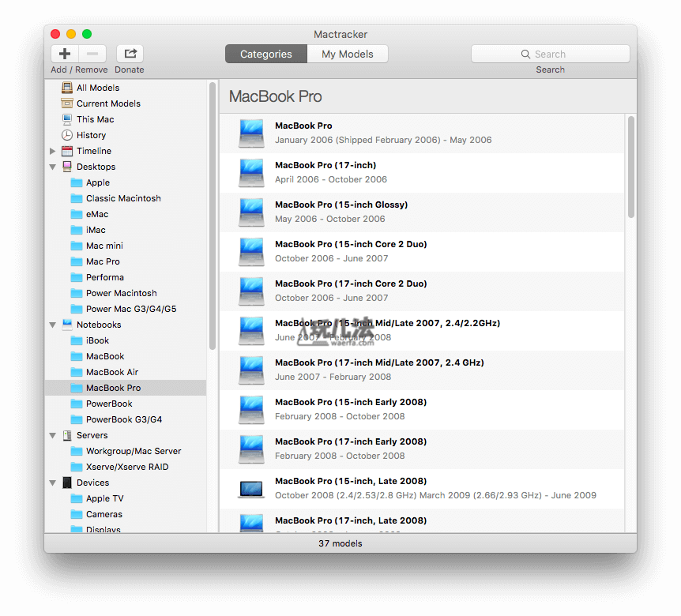The width and height of the screenshot is (681, 616).
Task: Click the Remove (minus) toolbar button
Action: click(x=92, y=54)
